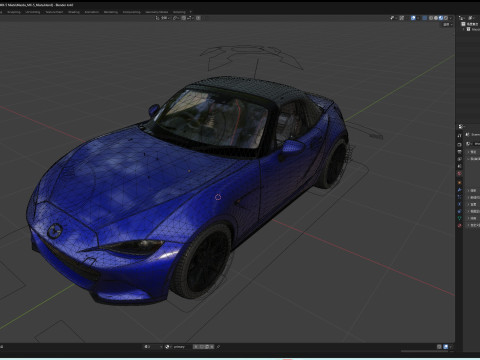The height and width of the screenshot is (360, 480).
Task: Open the View Layer properties tab
Action: click(x=459, y=159)
